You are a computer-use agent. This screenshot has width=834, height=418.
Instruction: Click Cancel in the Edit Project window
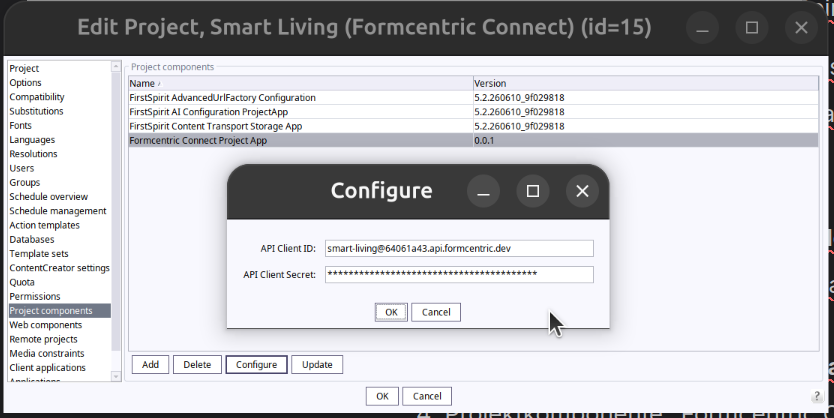pos(427,396)
